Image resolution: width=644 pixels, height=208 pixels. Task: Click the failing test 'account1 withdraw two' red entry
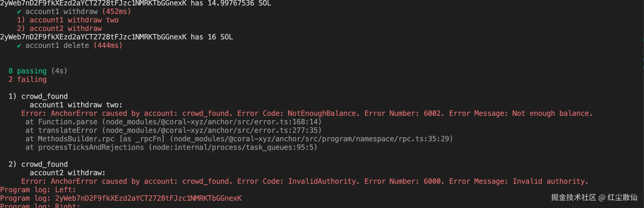[74, 20]
